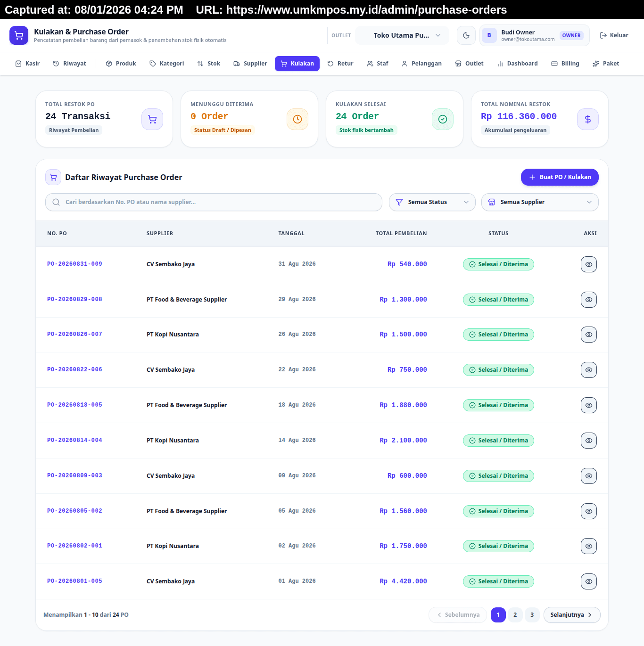View details of PO-20260801-005
This screenshot has width=644, height=646.
coord(589,581)
